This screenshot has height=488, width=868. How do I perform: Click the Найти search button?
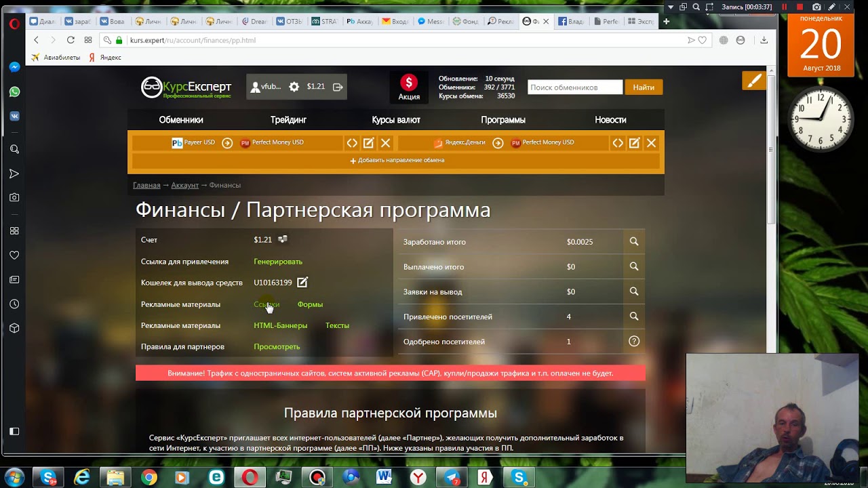tap(644, 87)
